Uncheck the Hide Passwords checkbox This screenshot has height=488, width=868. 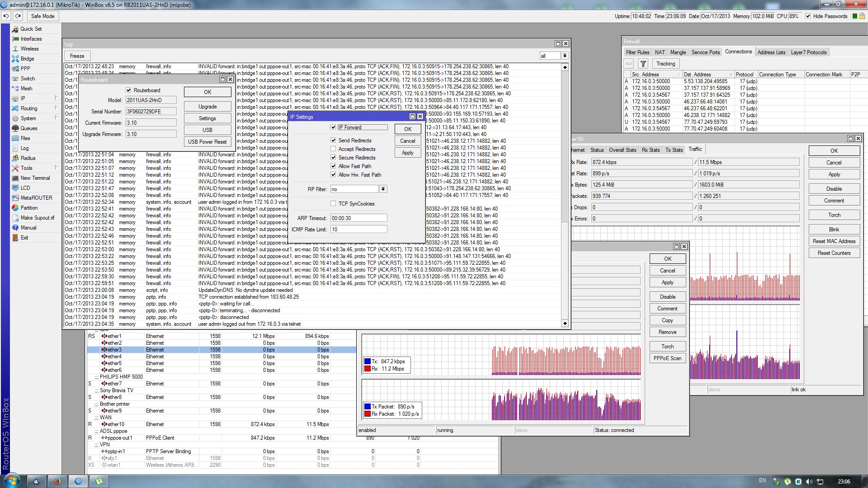(x=808, y=16)
